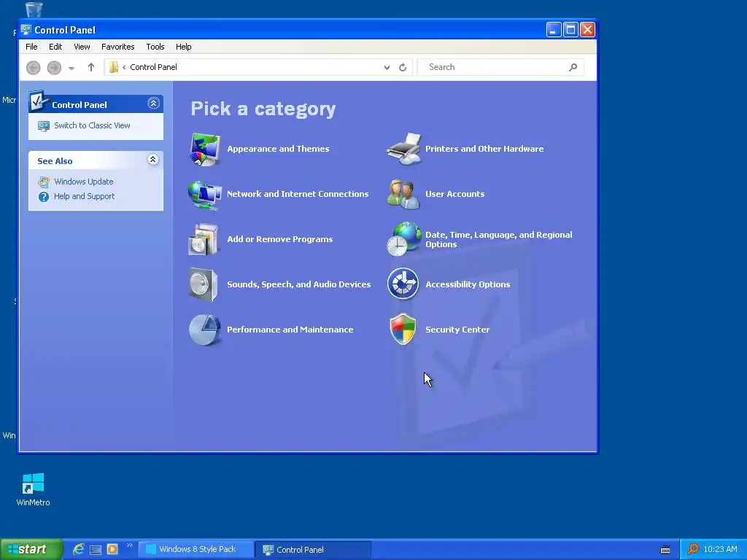Open the File menu
This screenshot has width=747, height=560.
click(x=31, y=47)
